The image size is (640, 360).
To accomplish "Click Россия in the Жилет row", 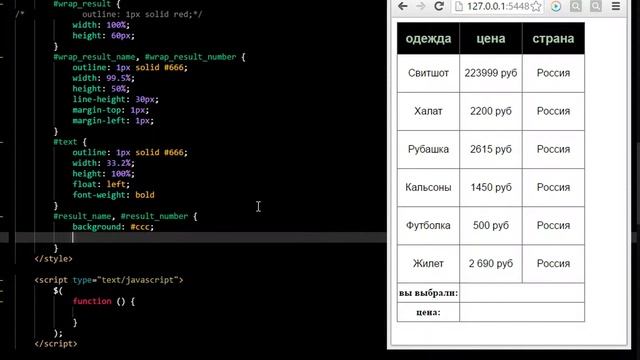I will pos(553,264).
